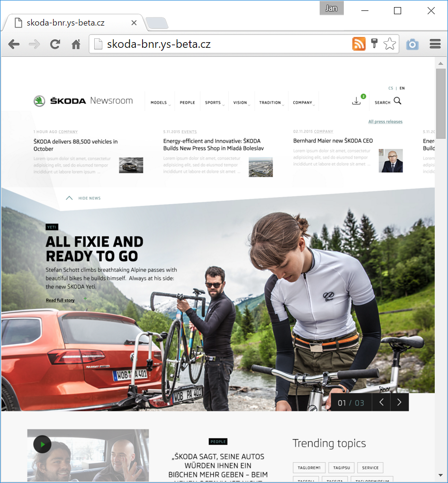Screen dimensions: 448x483
Task: Collapse news with the Hide News chevron
Action: pyautogui.click(x=69, y=198)
